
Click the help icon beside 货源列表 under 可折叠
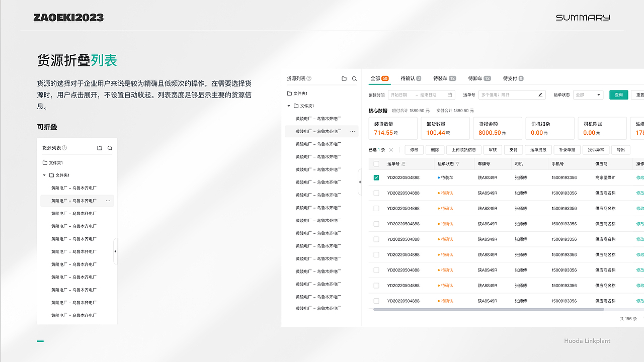point(64,148)
